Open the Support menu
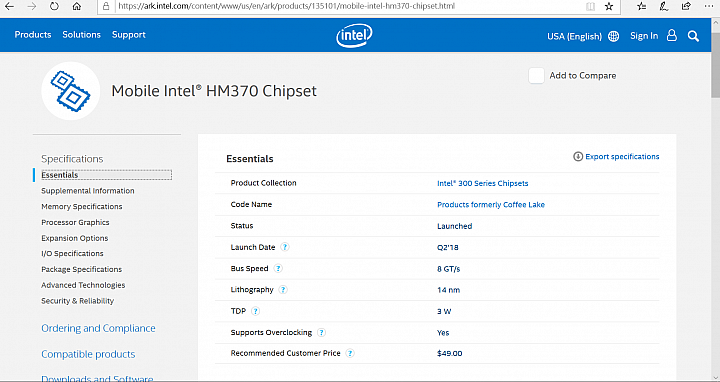This screenshot has width=720, height=382. coord(129,35)
